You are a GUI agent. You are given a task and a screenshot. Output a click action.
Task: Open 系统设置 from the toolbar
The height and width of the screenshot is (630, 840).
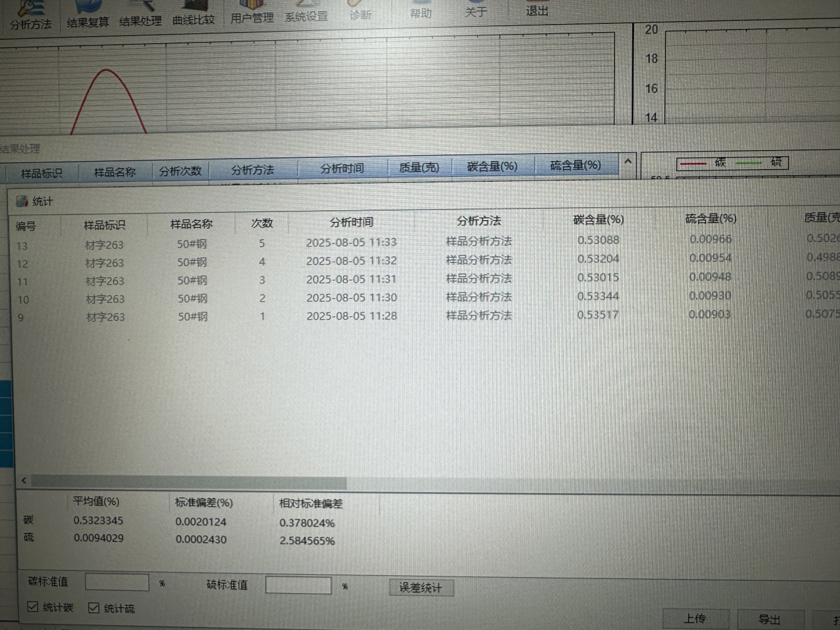click(x=306, y=14)
